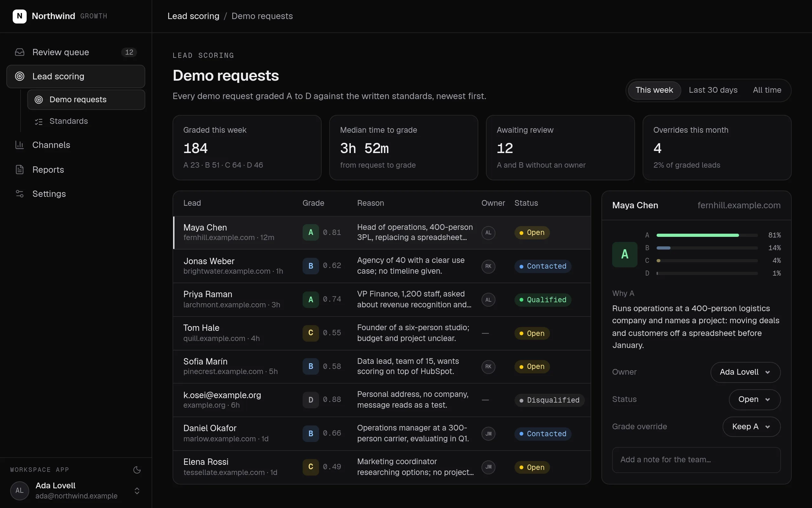
Task: Select the Last 30 days range
Action: [713, 90]
